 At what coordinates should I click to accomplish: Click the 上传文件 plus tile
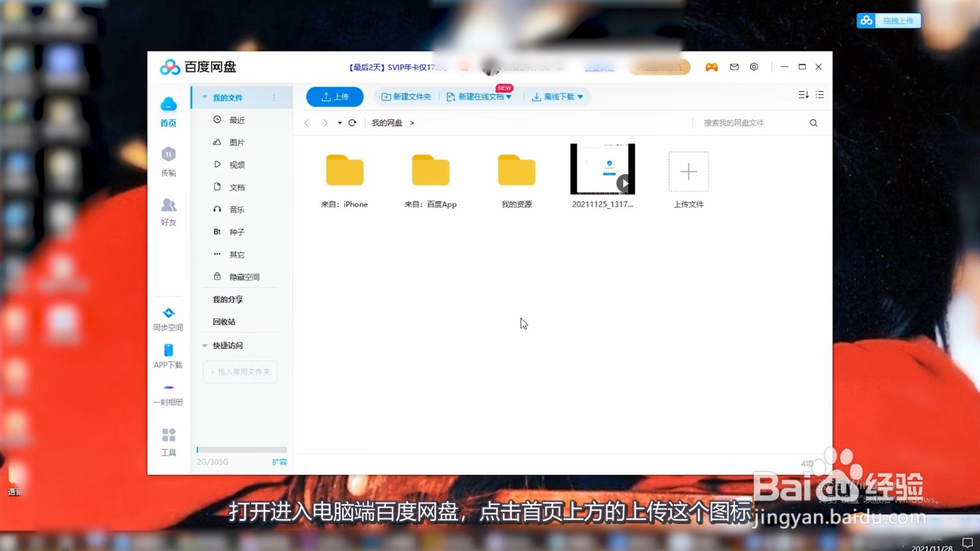(x=688, y=171)
